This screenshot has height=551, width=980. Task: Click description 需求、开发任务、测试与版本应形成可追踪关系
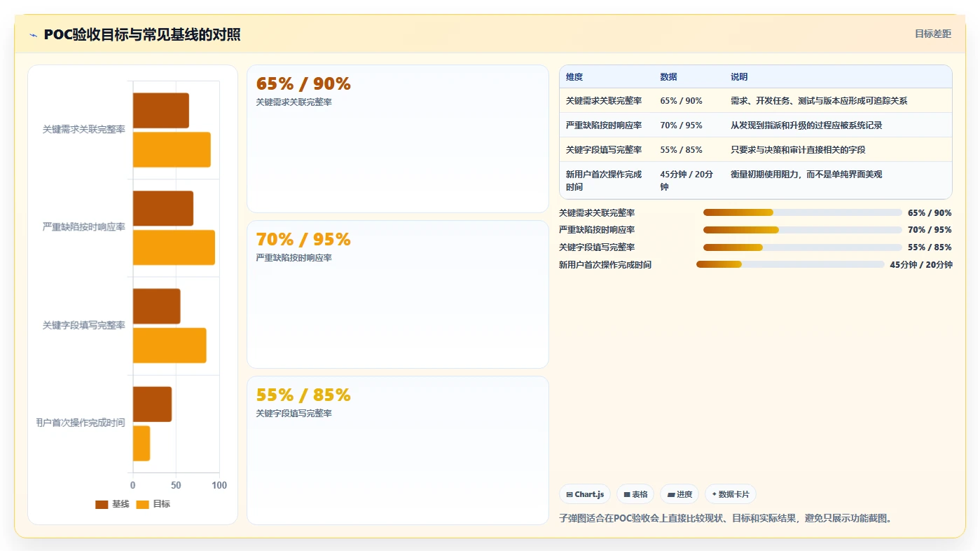point(819,101)
